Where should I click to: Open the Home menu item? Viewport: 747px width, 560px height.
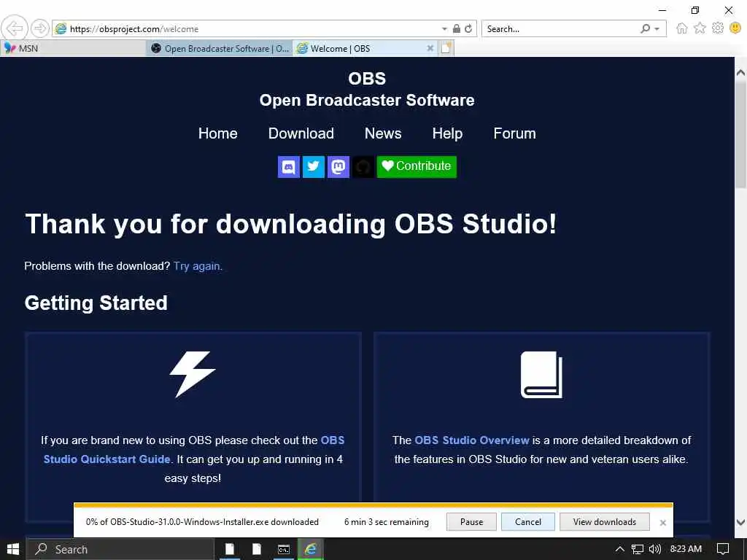(217, 133)
